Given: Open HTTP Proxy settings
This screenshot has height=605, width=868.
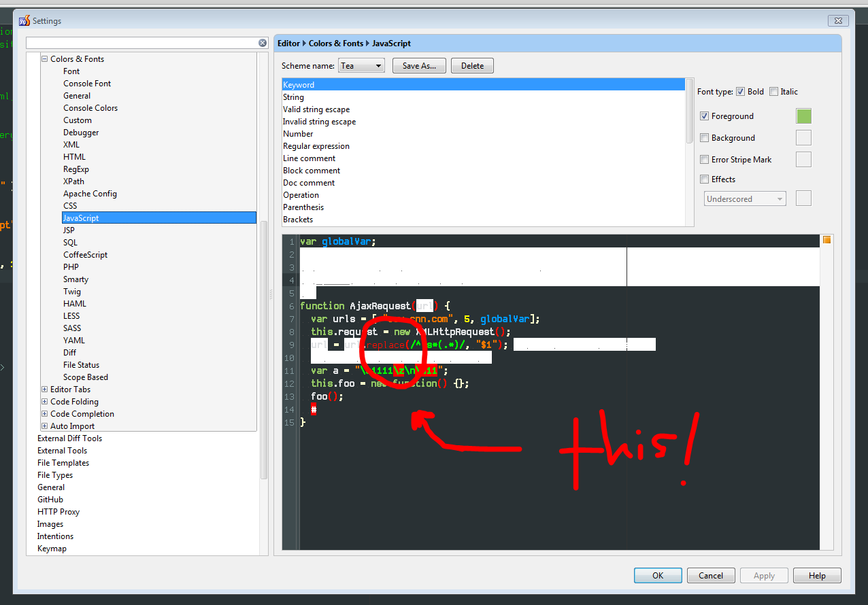Looking at the screenshot, I should coord(59,512).
